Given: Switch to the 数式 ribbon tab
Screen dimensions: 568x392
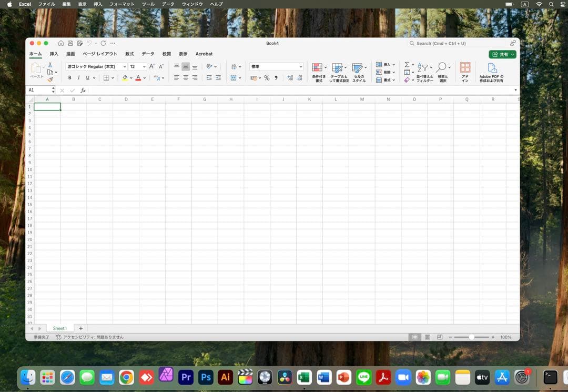Looking at the screenshot, I should pyautogui.click(x=129, y=54).
